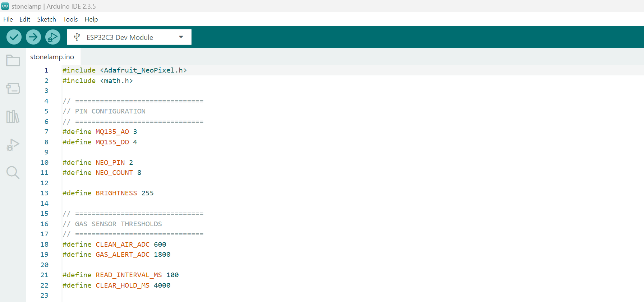Click the GAS_ALERT_ADC define name
Screen dimensions: 644x302
[x=123, y=255]
